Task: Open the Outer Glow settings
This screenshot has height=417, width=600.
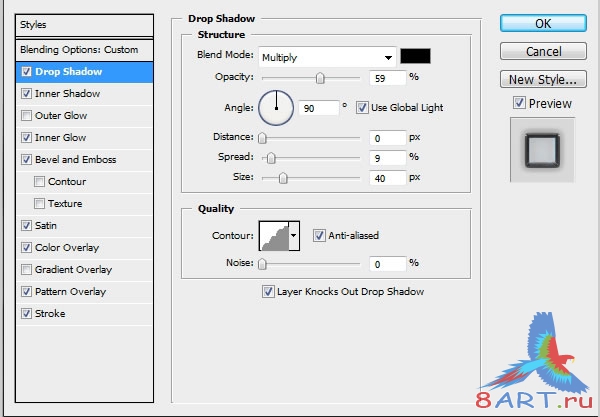Action: (x=61, y=116)
